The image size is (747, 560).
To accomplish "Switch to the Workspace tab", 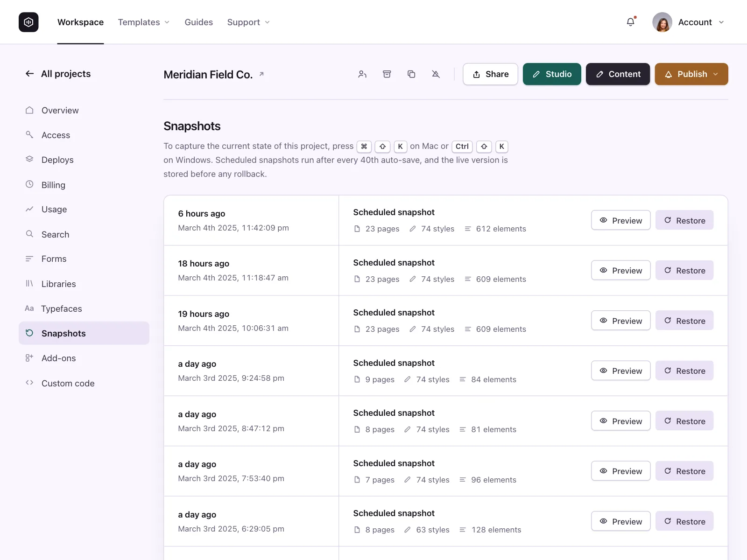I will click(x=80, y=22).
